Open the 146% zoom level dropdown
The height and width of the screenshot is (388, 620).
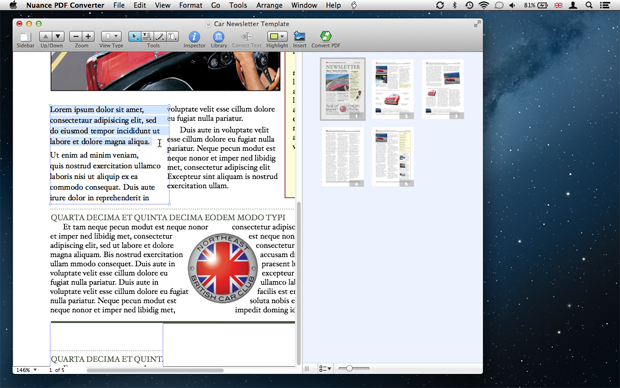pos(26,370)
